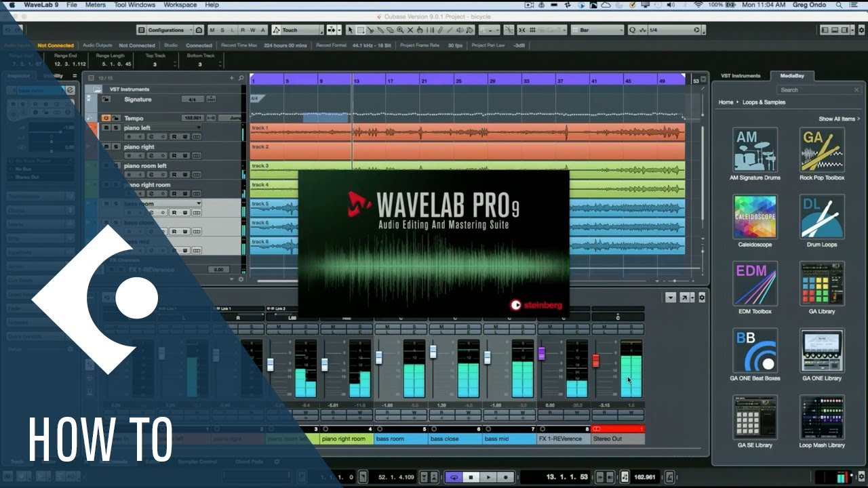This screenshot has width=868, height=488.
Task: Open the Tool Windows menu
Action: [134, 5]
